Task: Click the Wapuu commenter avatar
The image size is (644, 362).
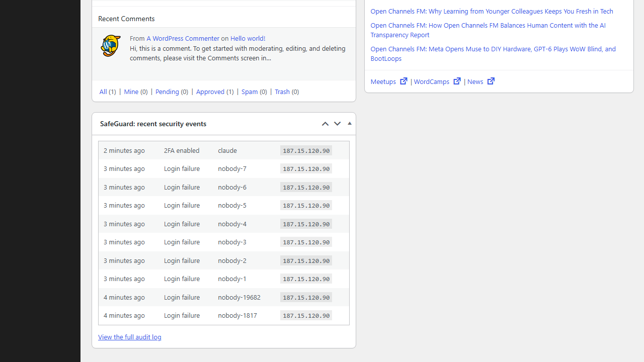Action: click(110, 46)
